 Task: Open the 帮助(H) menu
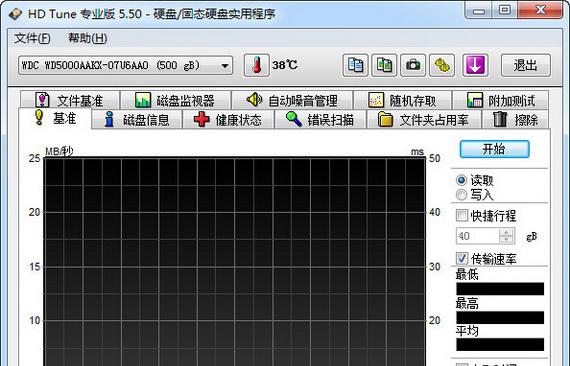click(88, 38)
